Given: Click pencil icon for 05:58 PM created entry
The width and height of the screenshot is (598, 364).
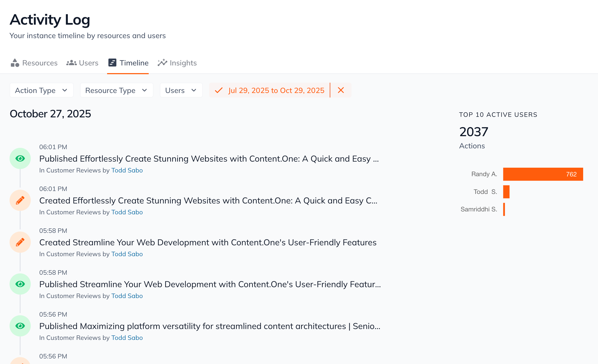Looking at the screenshot, I should click(20, 242).
